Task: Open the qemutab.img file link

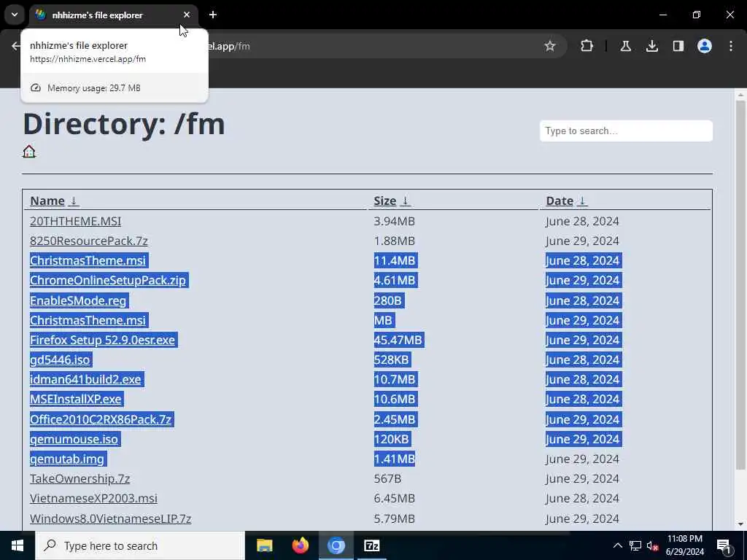Action: coord(66,459)
